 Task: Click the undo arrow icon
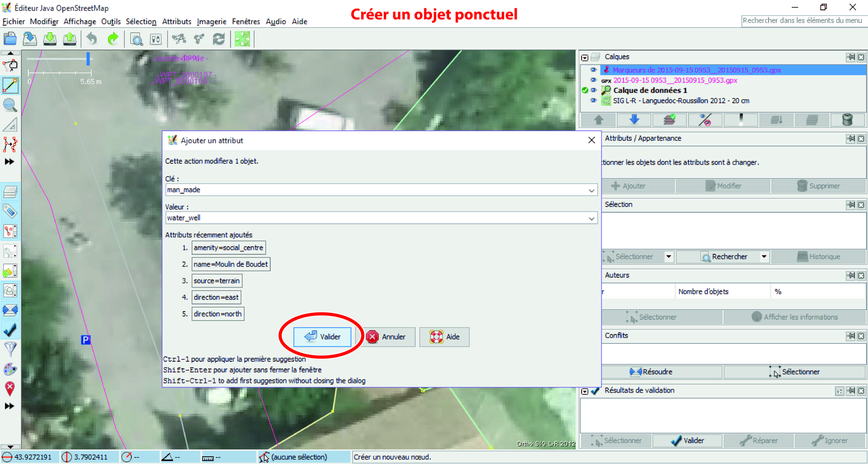pyautogui.click(x=92, y=39)
